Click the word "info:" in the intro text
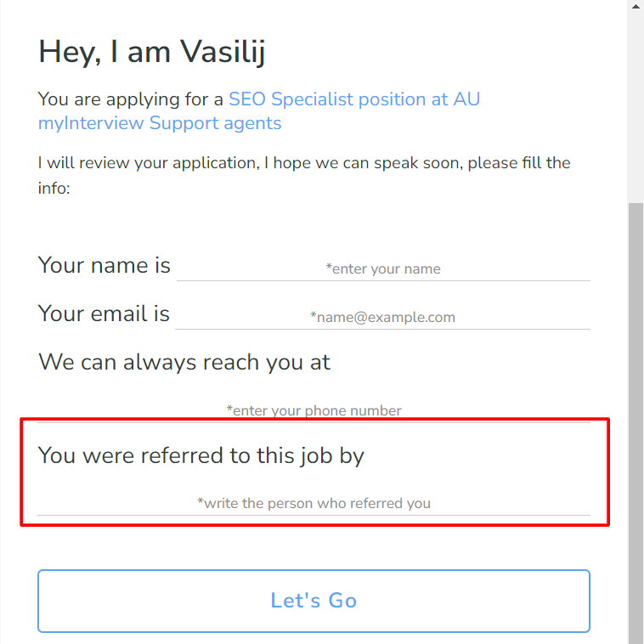644x644 pixels. (x=54, y=187)
